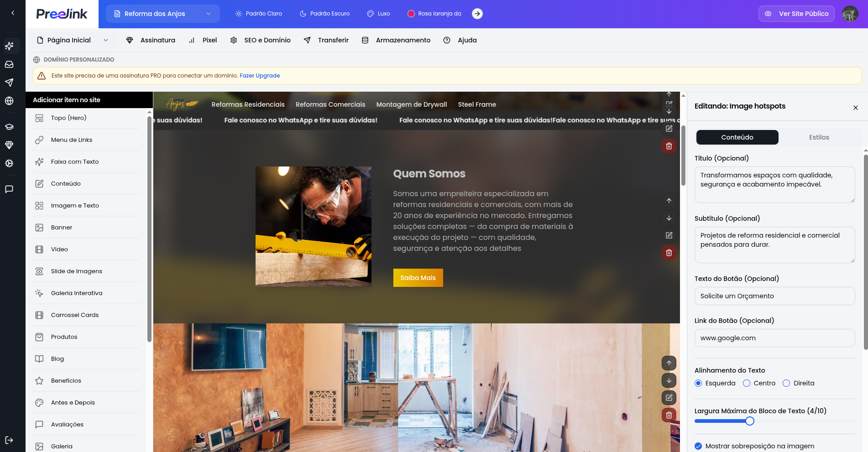
Task: Click the Largura Máxima slider handle
Action: [x=750, y=421]
